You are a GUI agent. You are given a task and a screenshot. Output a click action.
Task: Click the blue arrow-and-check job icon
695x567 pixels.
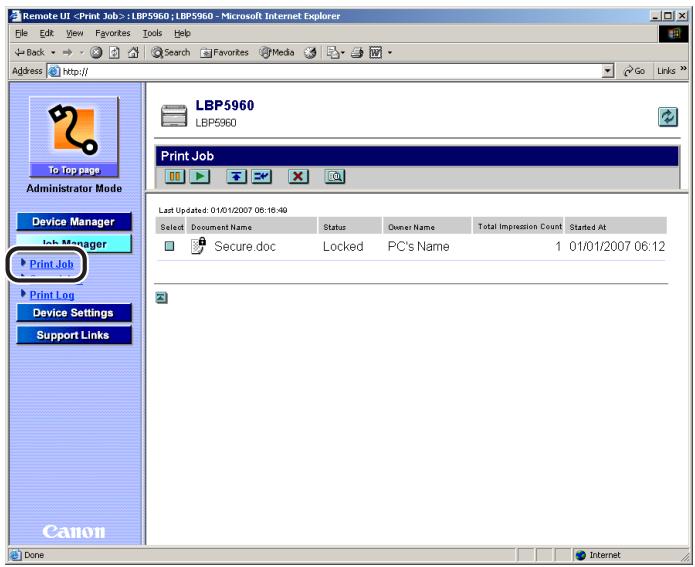click(262, 176)
